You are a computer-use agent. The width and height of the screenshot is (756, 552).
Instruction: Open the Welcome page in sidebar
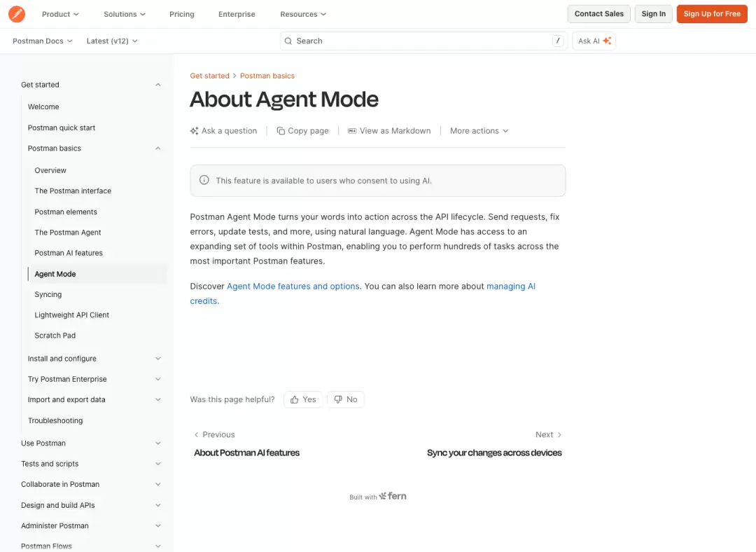pos(43,106)
